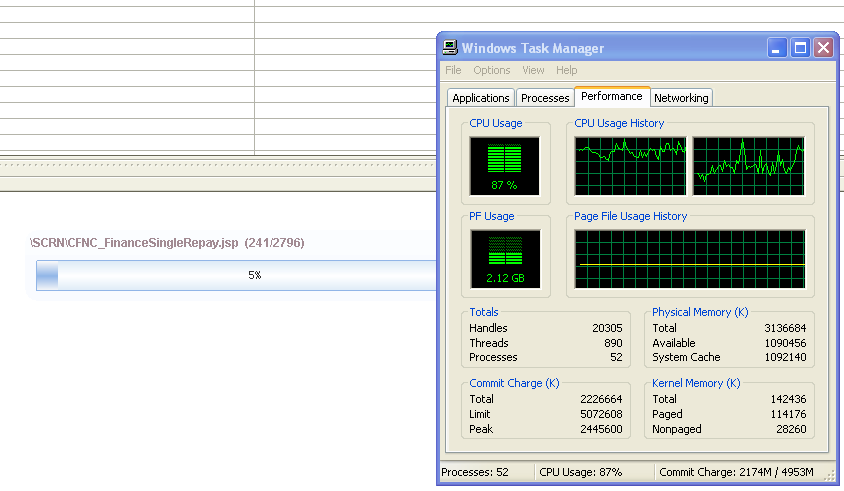844x491 pixels.
Task: Click System Cache value 1092140
Action: click(x=785, y=357)
